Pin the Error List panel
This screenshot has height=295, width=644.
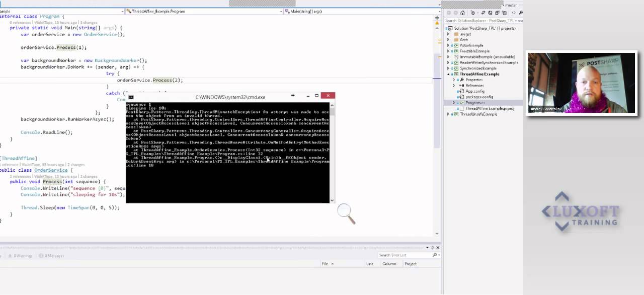pos(432,247)
